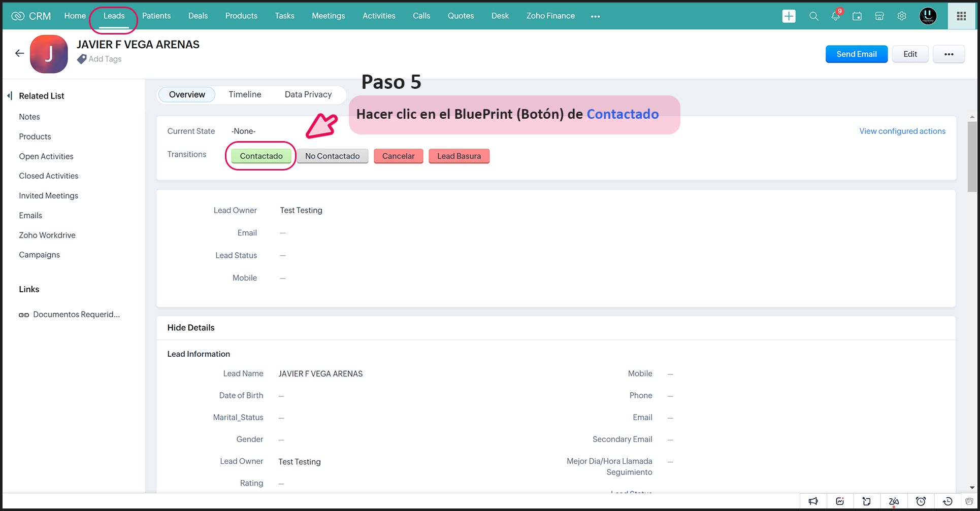Open the apps grid launcher

[961, 16]
